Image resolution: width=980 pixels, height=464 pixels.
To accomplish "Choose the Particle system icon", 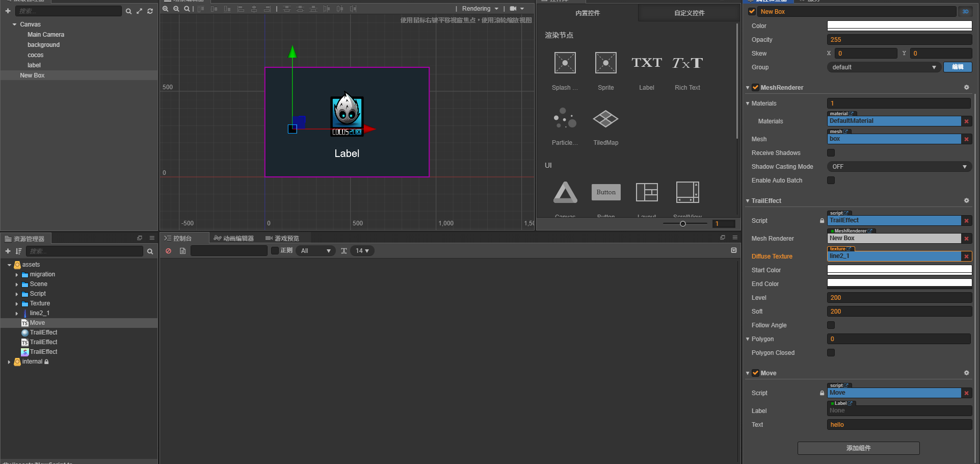I will (x=565, y=118).
